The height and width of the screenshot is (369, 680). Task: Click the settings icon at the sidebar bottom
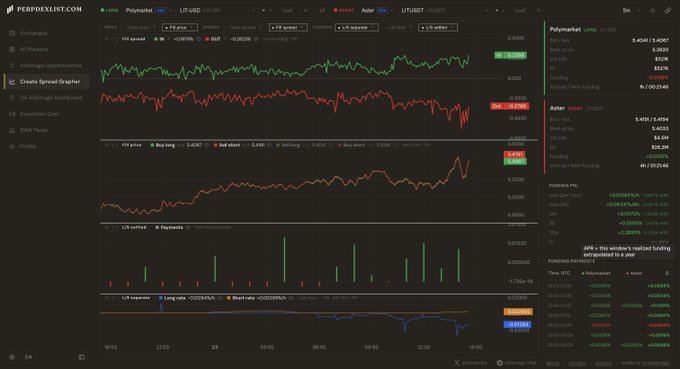coord(12,357)
